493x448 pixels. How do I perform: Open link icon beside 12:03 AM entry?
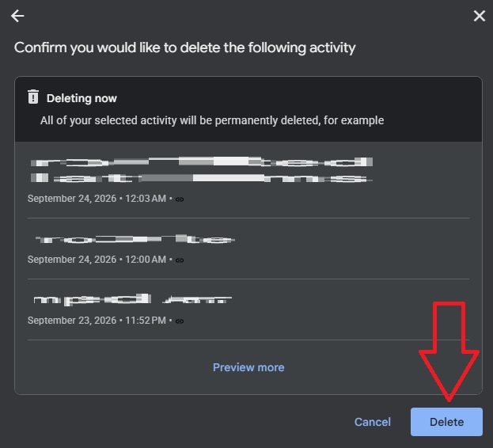pyautogui.click(x=179, y=199)
